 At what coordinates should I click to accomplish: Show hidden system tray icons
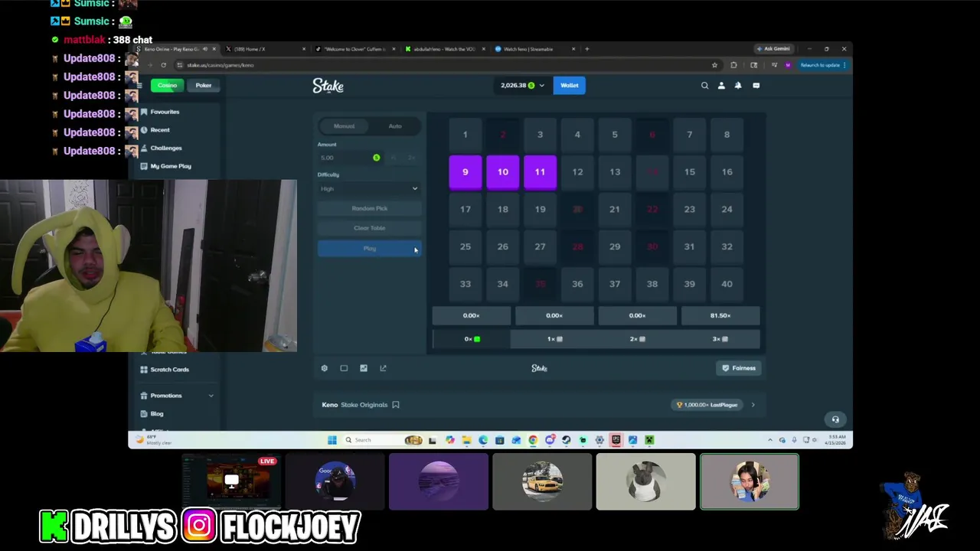tap(770, 440)
